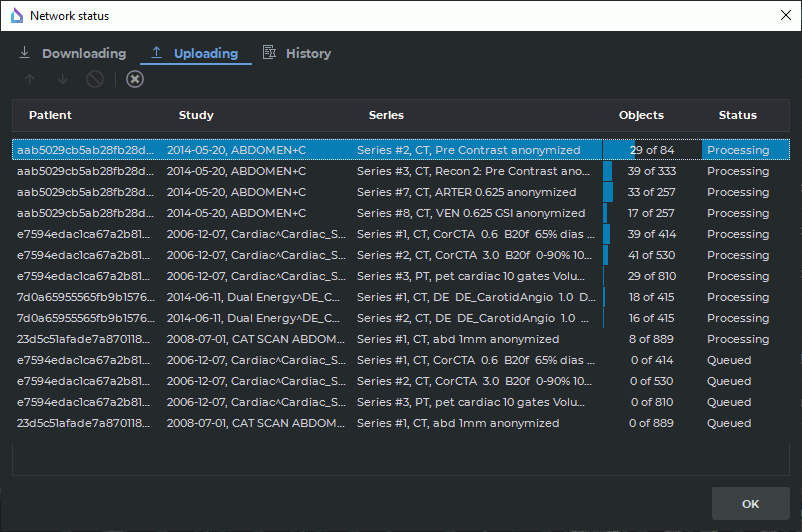Click '0 of 530' objects cell
Viewport: 802px width, 532px height.
[x=652, y=381]
